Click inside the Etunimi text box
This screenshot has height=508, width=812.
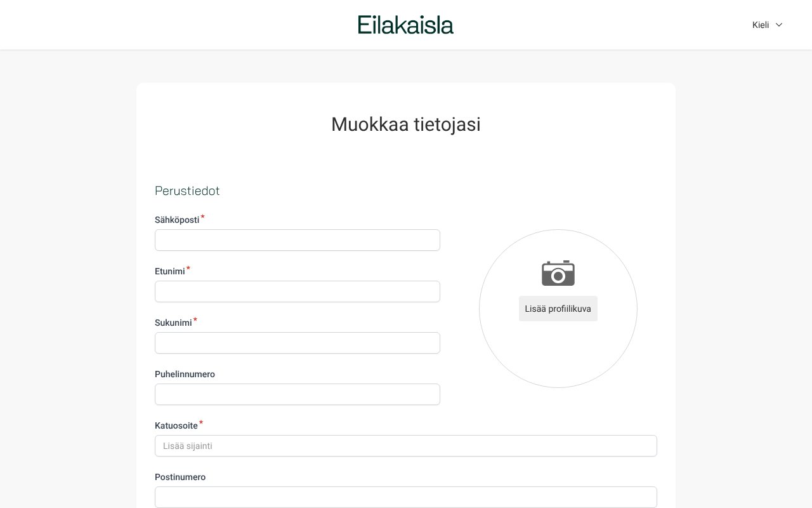point(298,291)
